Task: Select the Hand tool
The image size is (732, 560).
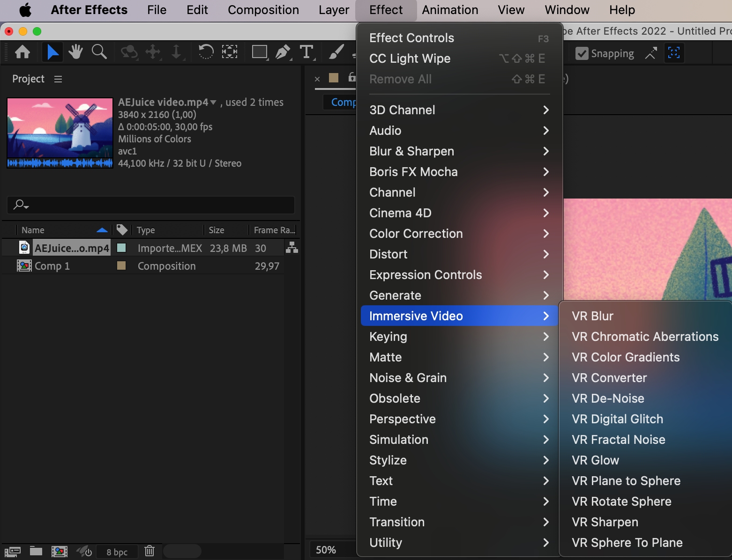Action: [x=75, y=52]
